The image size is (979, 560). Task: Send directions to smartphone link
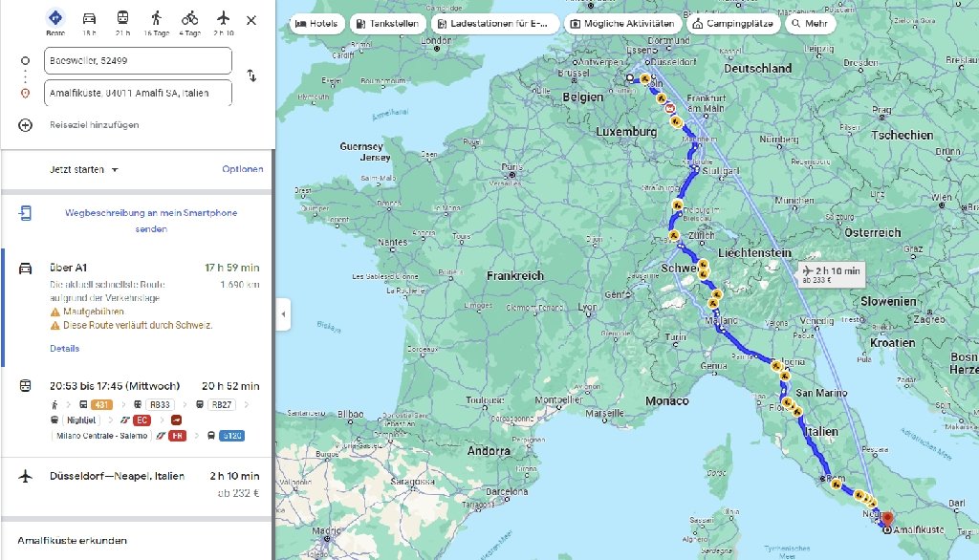click(151, 221)
